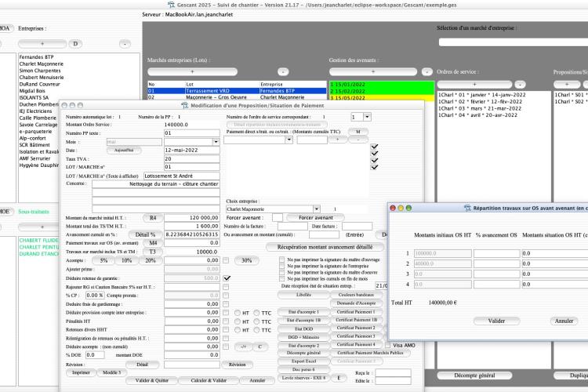Toggle Déduire retenue de garantie checkbox
The image size is (588, 392).
[x=227, y=278]
